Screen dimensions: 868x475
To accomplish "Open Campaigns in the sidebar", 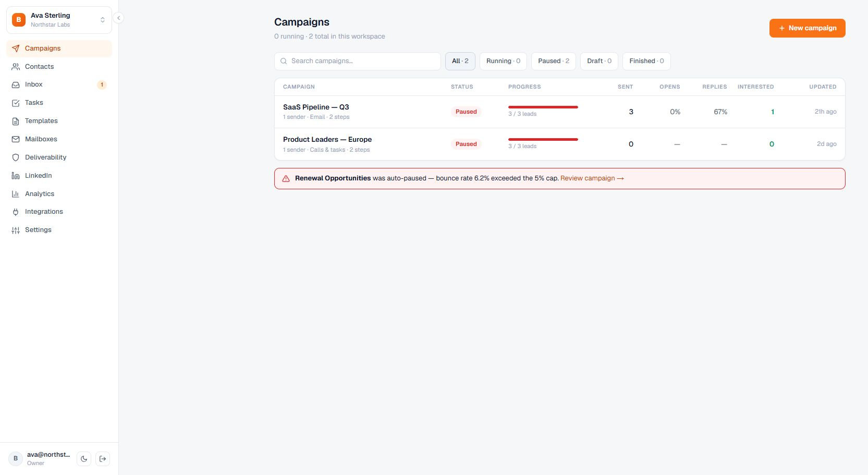I will point(59,48).
